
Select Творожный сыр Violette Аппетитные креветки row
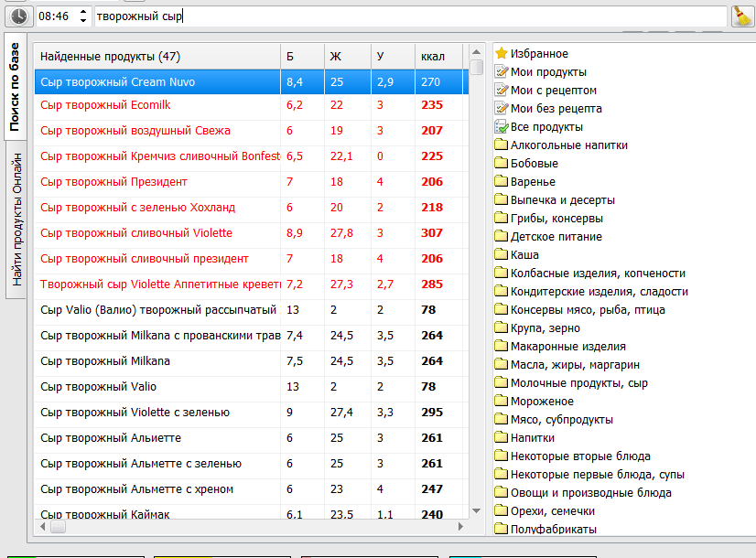[x=251, y=284]
